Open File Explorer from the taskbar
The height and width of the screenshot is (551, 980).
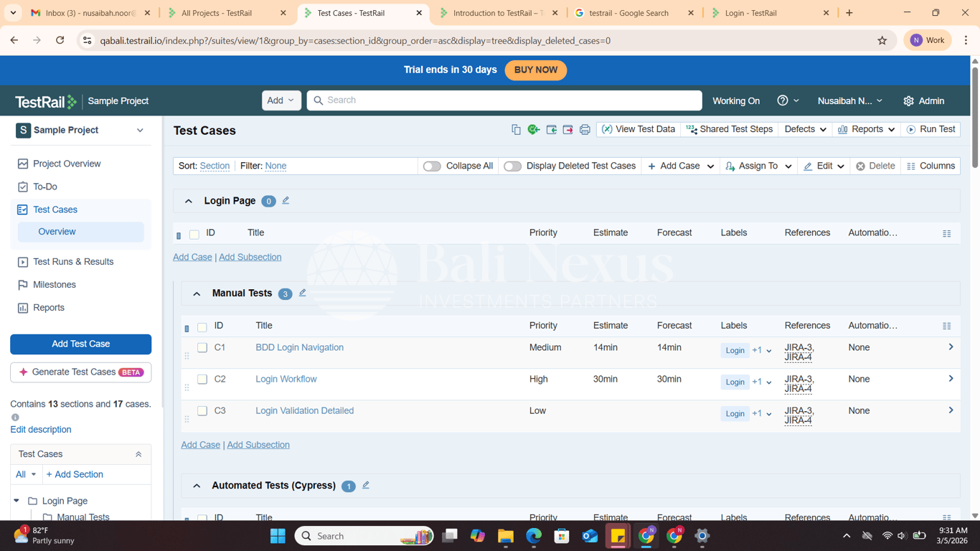point(506,536)
